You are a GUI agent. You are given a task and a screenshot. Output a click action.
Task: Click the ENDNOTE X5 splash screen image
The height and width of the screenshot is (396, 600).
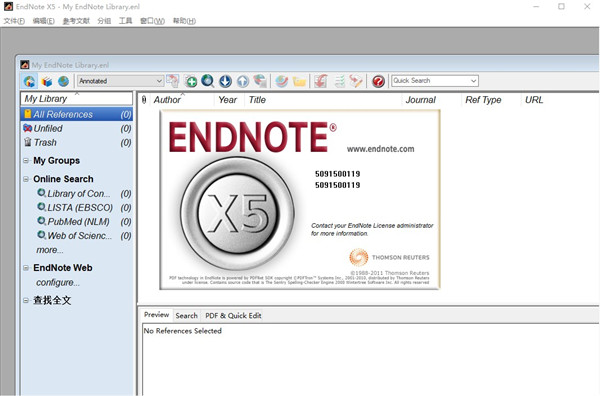pyautogui.click(x=300, y=199)
